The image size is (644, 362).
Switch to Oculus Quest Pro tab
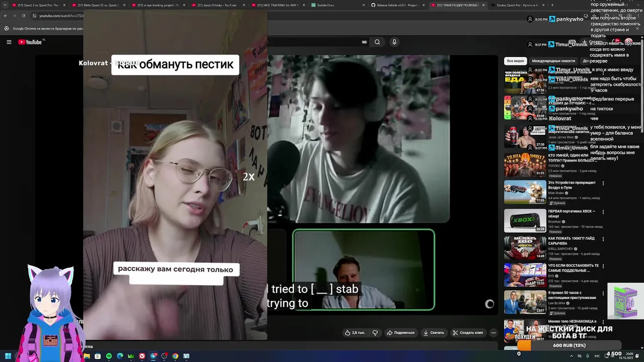click(518, 5)
